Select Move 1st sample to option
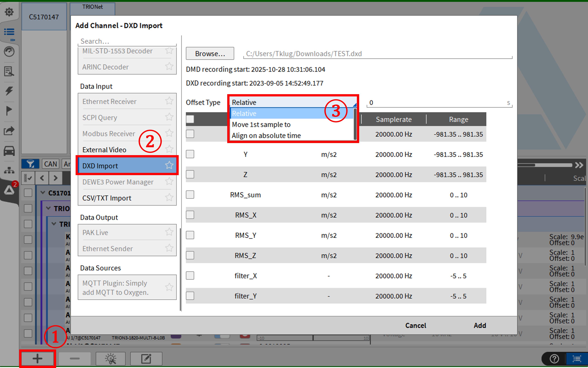The image size is (588, 368). [x=261, y=125]
